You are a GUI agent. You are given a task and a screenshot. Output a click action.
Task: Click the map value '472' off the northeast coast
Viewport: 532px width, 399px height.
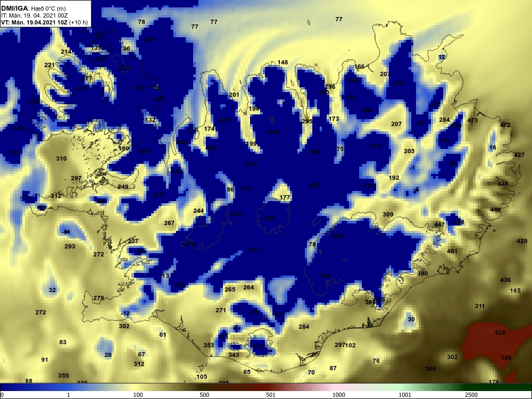click(505, 125)
